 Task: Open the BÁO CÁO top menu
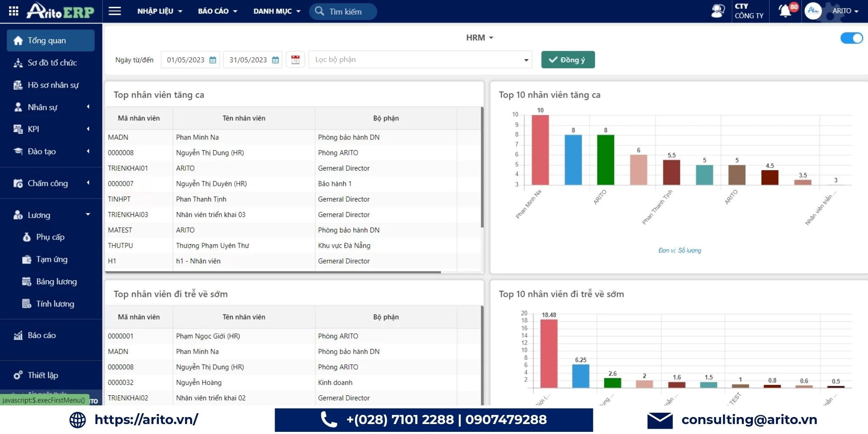pyautogui.click(x=217, y=11)
